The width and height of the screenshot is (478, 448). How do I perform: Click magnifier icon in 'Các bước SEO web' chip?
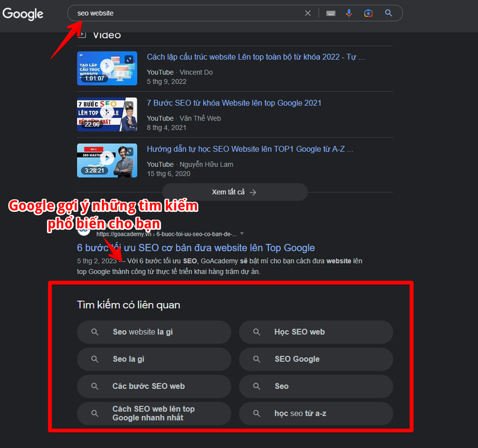pyautogui.click(x=95, y=387)
